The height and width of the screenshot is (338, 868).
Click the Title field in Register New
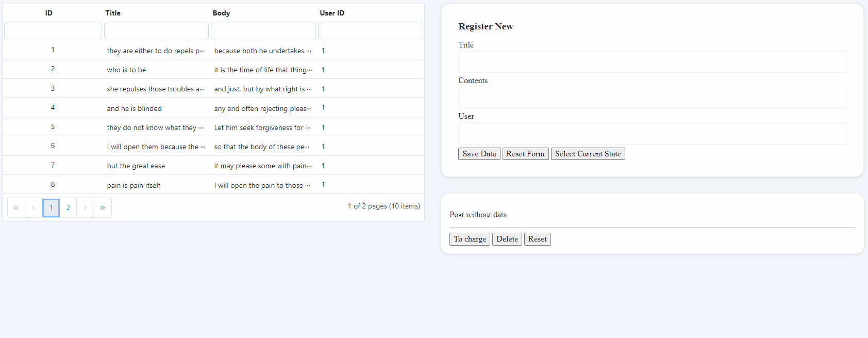coord(652,62)
